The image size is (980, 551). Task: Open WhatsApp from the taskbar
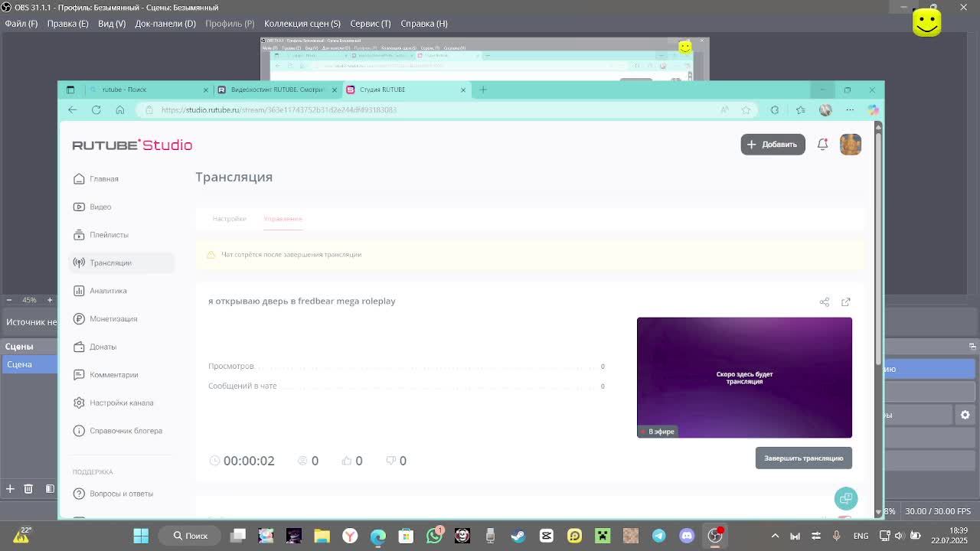point(434,536)
